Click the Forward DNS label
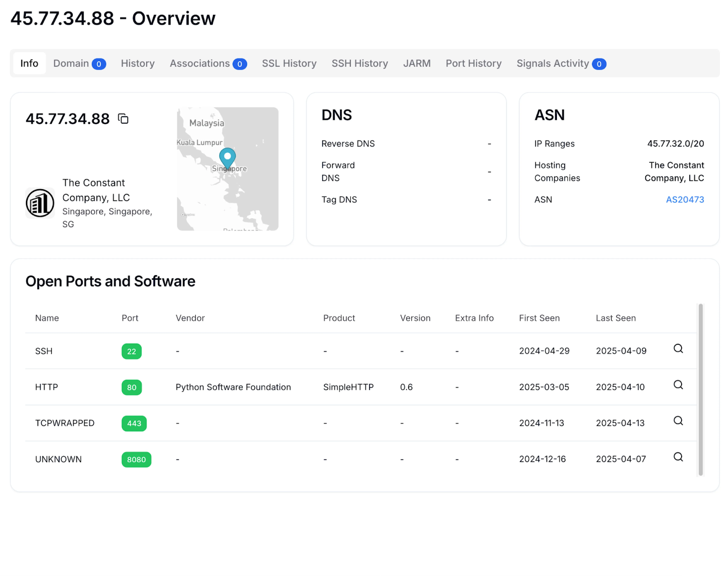The image size is (728, 576). click(338, 171)
